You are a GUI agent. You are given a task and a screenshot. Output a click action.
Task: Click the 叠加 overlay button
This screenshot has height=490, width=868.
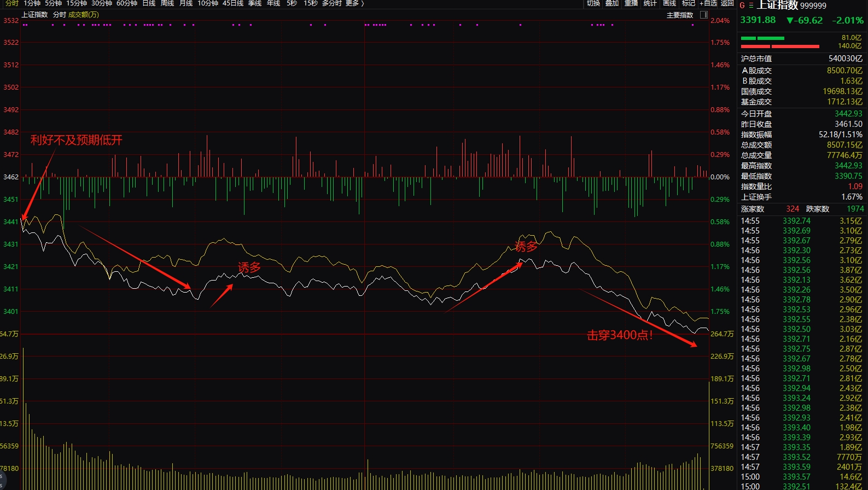[612, 3]
